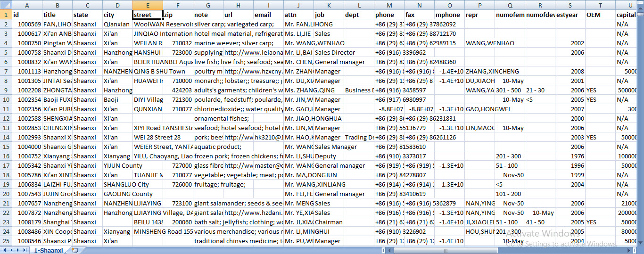Select the row 23 header

(5, 222)
